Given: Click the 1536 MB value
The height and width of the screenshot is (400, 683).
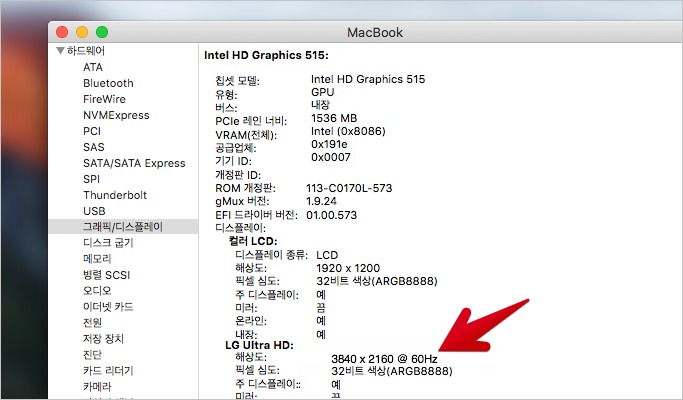Looking at the screenshot, I should click(334, 119).
